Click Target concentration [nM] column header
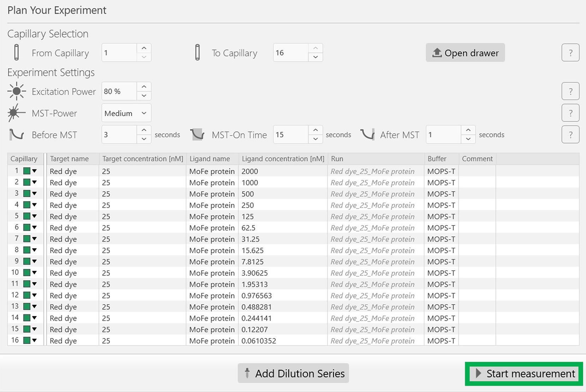The image size is (586, 392). pyautogui.click(x=143, y=159)
